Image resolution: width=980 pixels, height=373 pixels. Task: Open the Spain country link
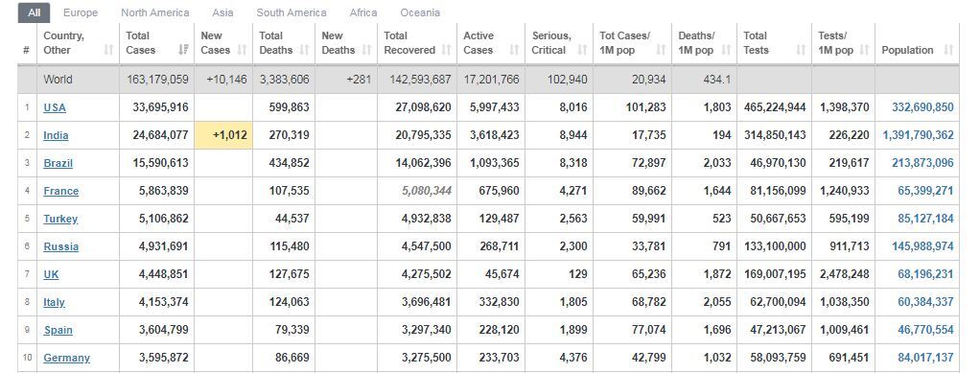tap(58, 330)
